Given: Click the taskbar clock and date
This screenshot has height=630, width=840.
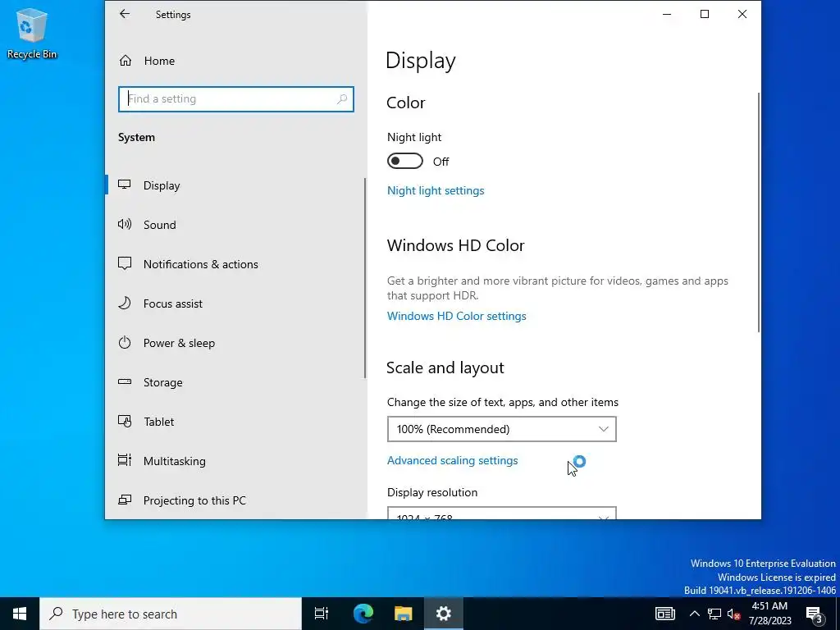Looking at the screenshot, I should coord(771,614).
